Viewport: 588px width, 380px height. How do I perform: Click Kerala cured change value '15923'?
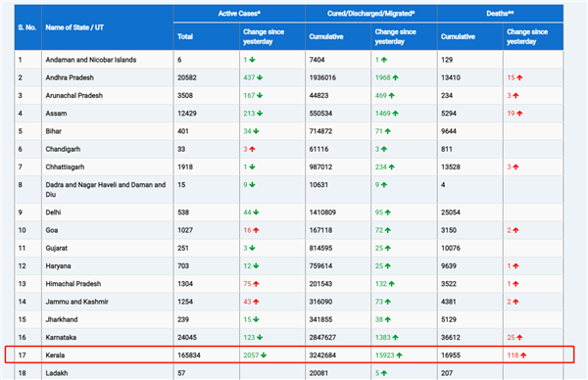pos(385,356)
